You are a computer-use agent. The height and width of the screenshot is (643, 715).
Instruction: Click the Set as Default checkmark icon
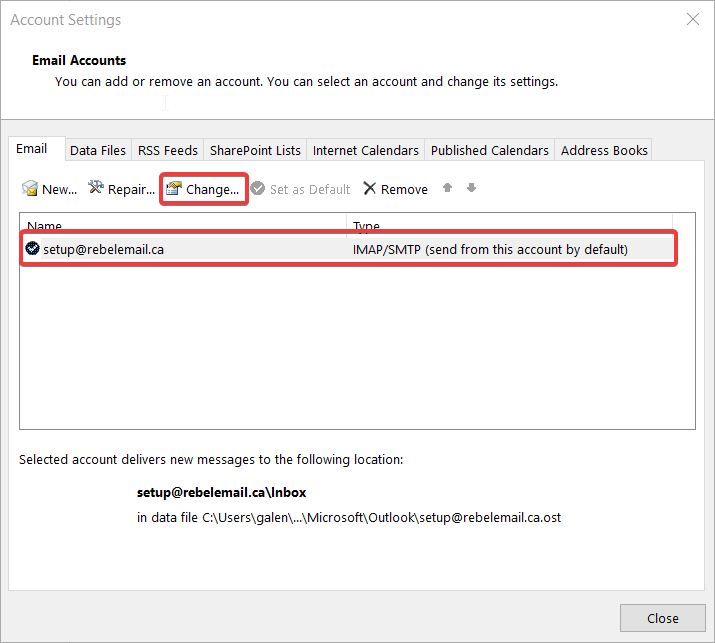coord(258,188)
